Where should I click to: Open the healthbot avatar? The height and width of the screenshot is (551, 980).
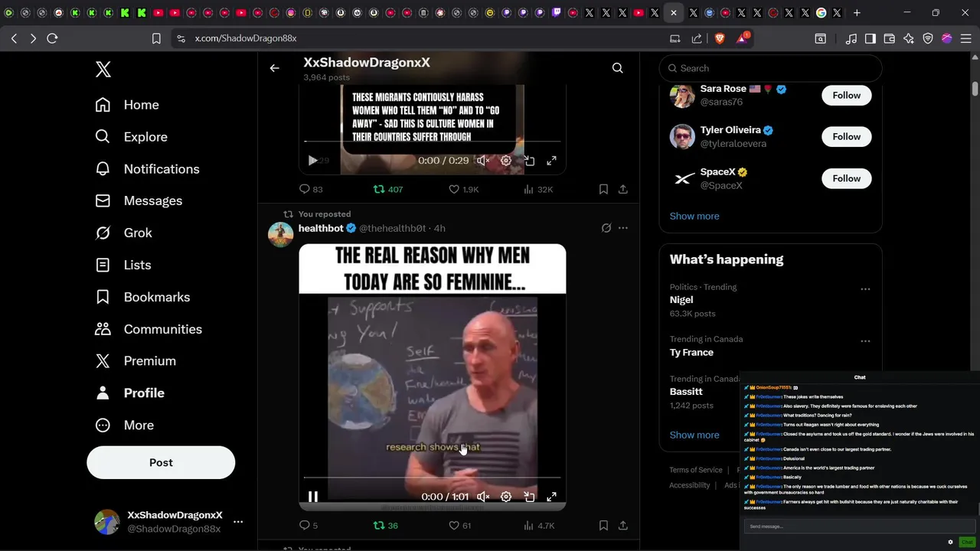[x=280, y=234]
